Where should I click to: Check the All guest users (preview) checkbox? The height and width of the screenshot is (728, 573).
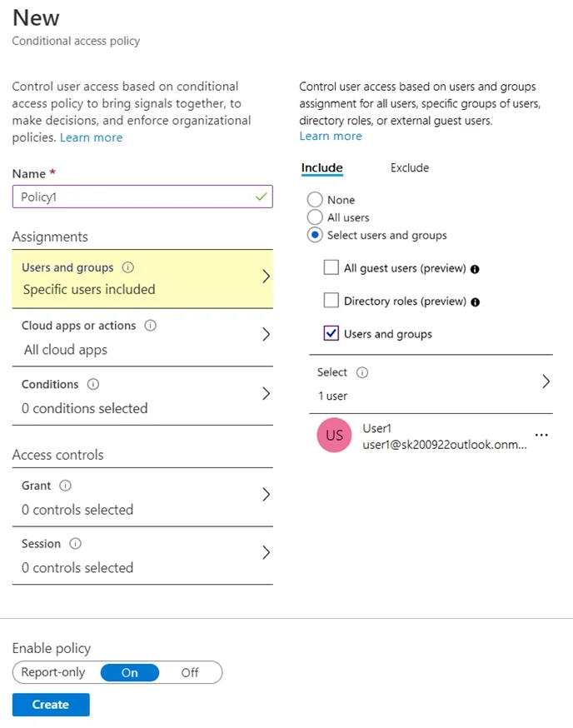[x=331, y=267]
